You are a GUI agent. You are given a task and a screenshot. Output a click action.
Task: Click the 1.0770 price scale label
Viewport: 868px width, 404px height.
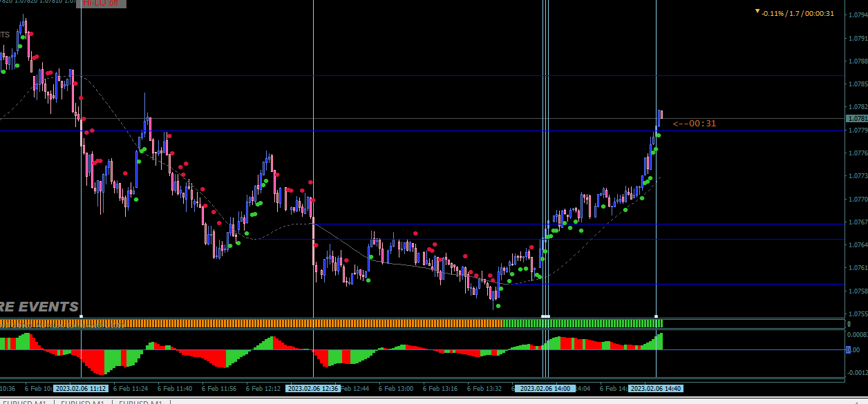tap(858, 200)
